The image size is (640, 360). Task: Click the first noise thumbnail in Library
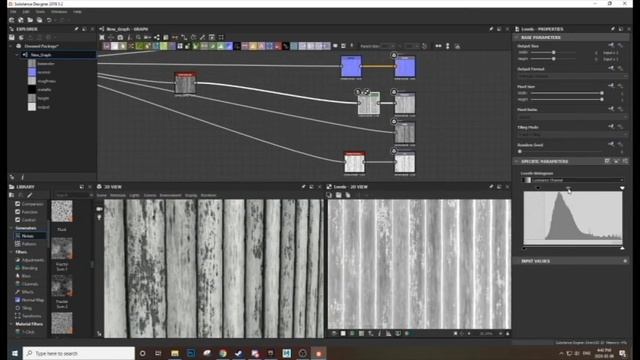62,211
